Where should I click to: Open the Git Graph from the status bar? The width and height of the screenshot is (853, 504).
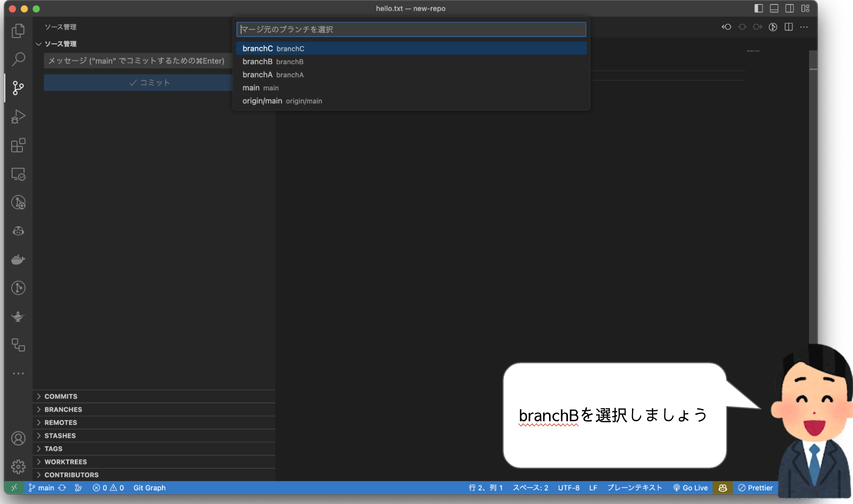tap(149, 488)
